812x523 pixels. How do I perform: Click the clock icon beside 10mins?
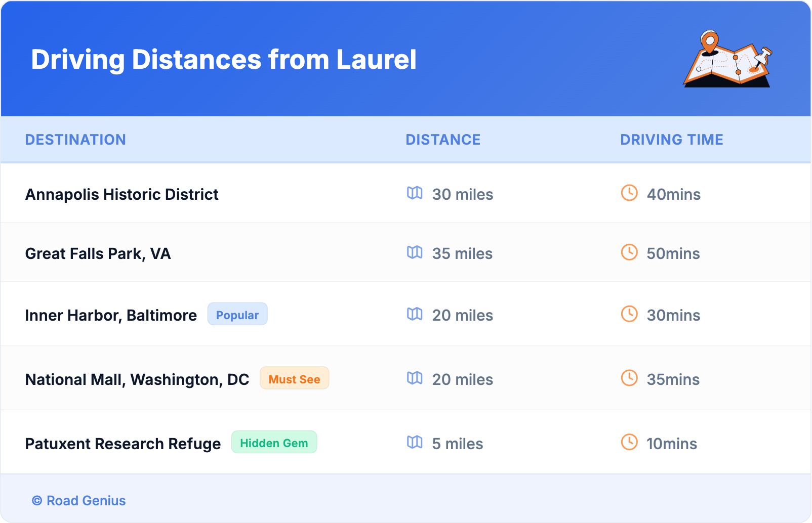click(629, 443)
